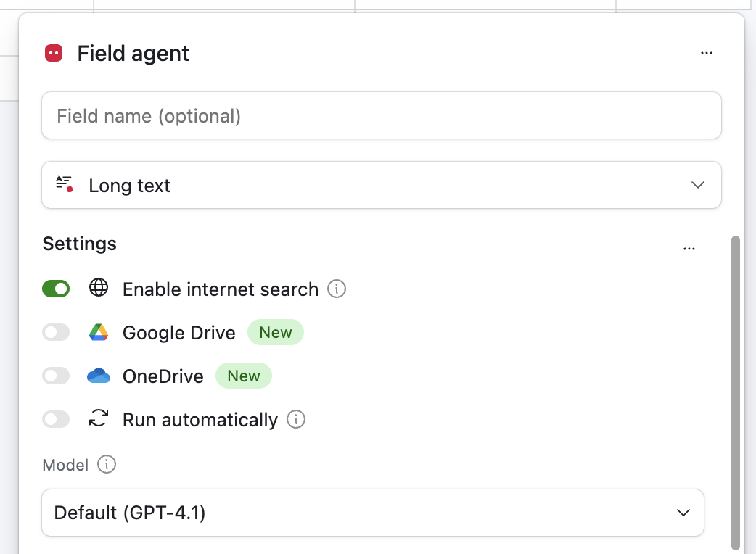Open the Settings overflow menu
The image size is (756, 554).
tap(689, 248)
